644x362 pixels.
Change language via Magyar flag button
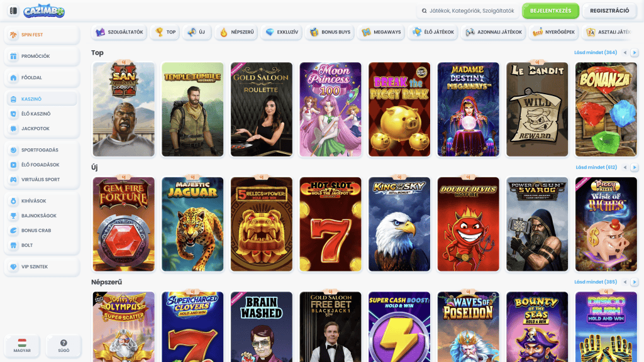(x=22, y=346)
